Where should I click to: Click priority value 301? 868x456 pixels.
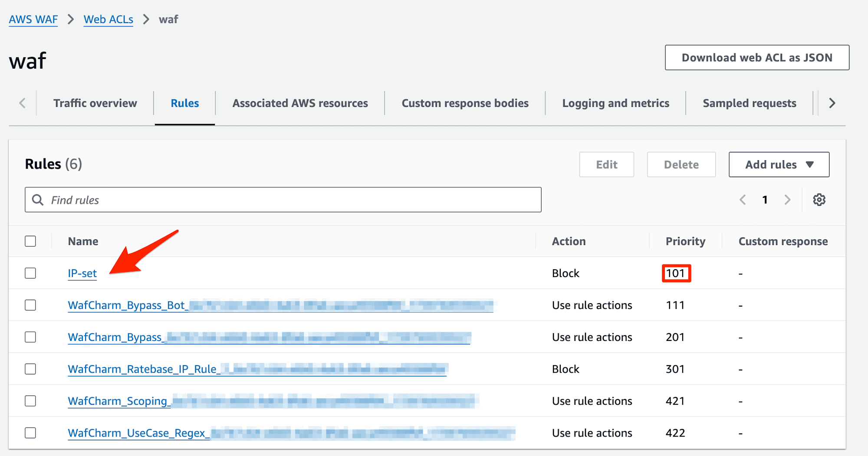pyautogui.click(x=675, y=369)
